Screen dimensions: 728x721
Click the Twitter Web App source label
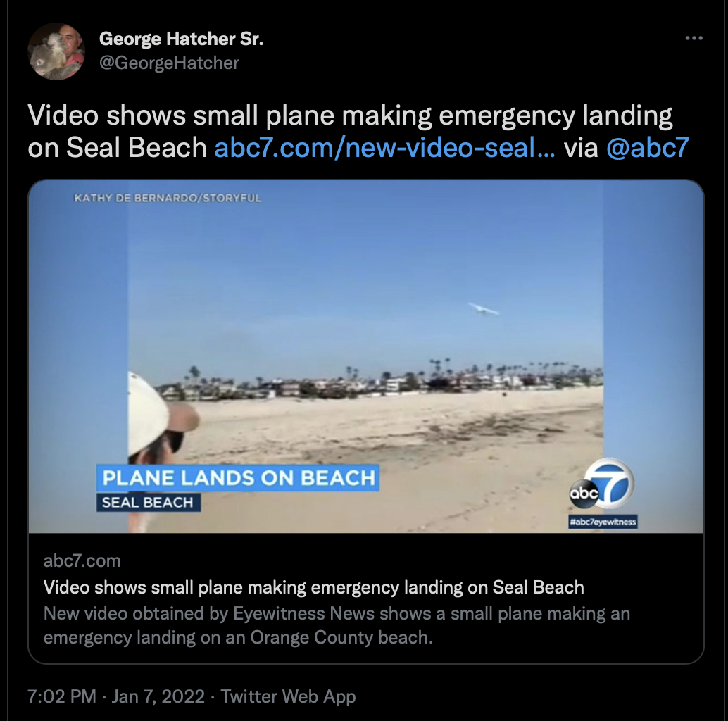288,696
